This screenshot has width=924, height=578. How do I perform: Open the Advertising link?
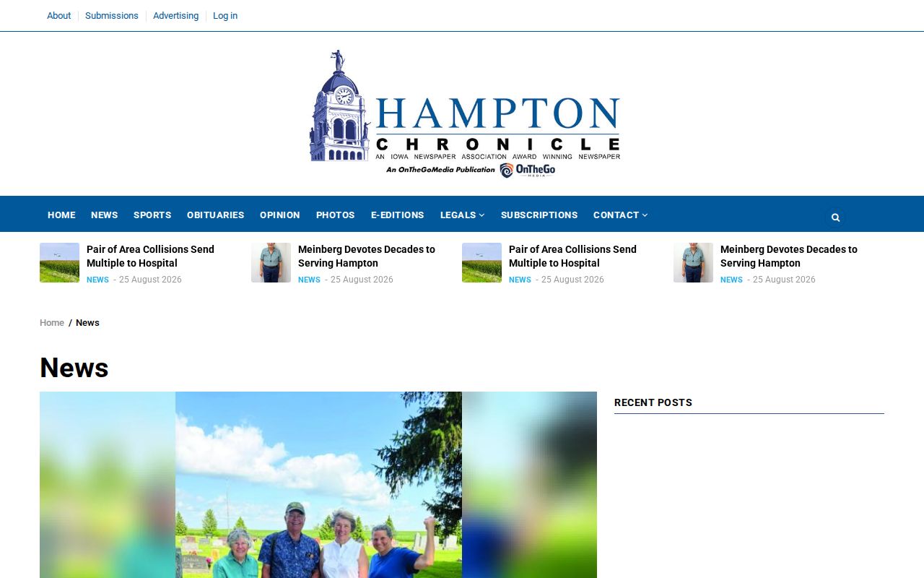[x=175, y=16]
